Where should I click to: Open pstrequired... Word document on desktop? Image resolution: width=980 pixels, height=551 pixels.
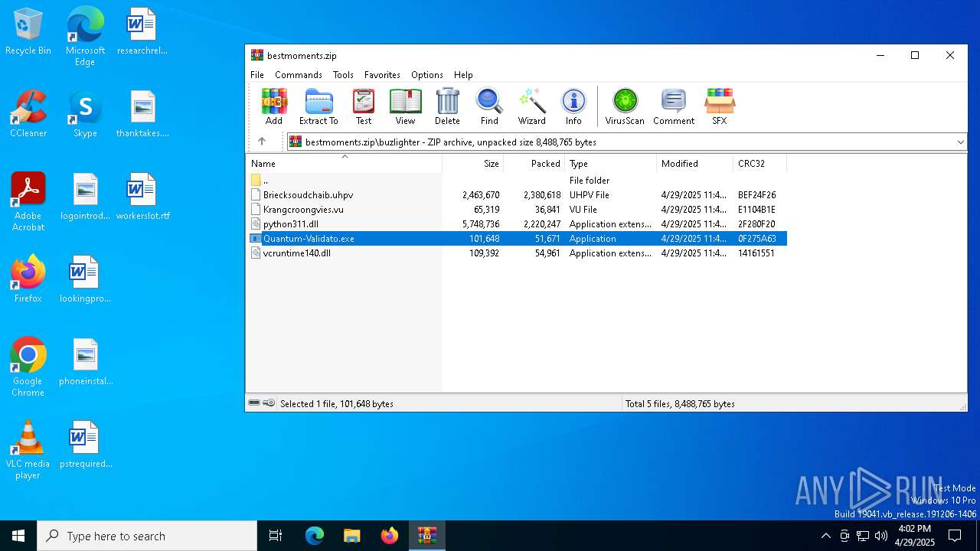coord(85,445)
